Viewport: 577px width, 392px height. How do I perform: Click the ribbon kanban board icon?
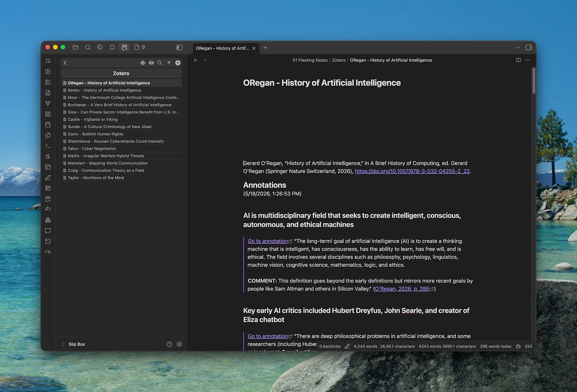pyautogui.click(x=48, y=188)
